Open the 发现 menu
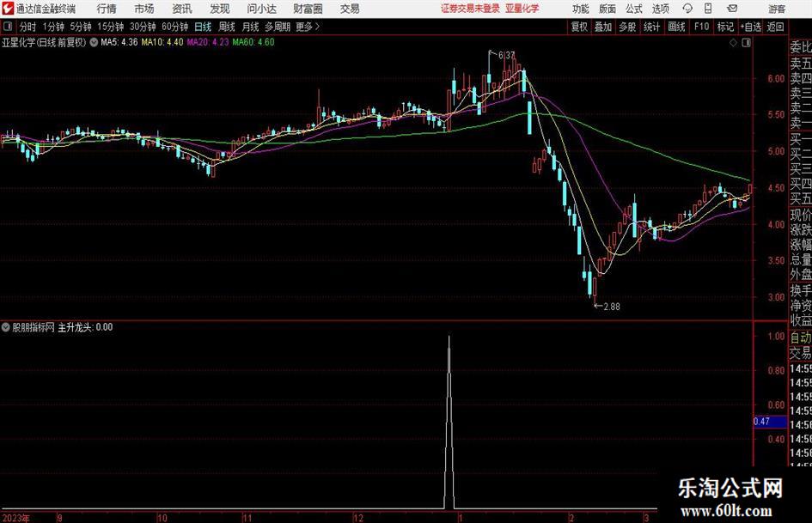 click(220, 9)
